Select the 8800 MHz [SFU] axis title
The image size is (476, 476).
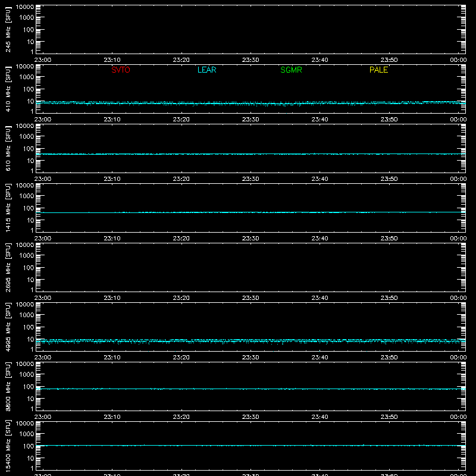(8, 386)
